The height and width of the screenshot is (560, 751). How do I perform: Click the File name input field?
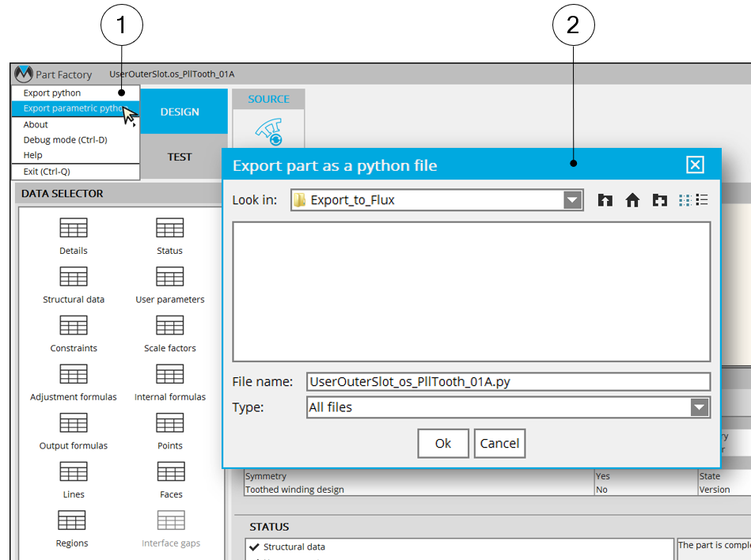coord(508,382)
